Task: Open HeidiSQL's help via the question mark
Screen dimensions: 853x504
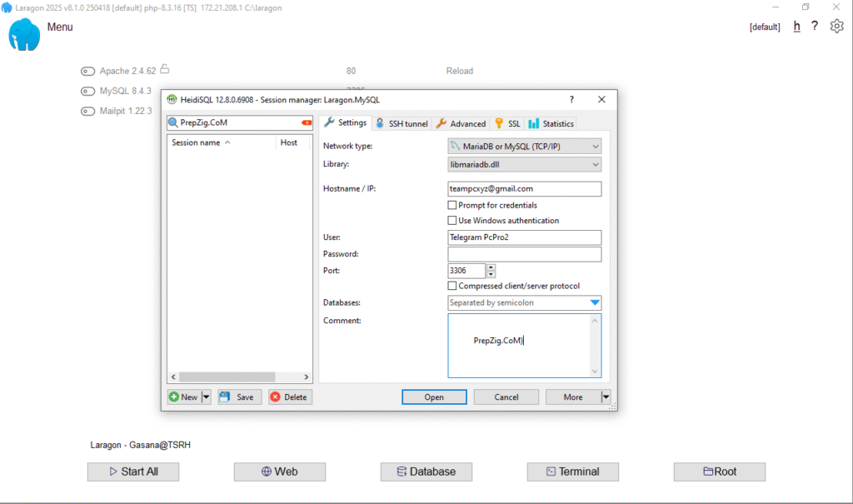Action: 571,99
